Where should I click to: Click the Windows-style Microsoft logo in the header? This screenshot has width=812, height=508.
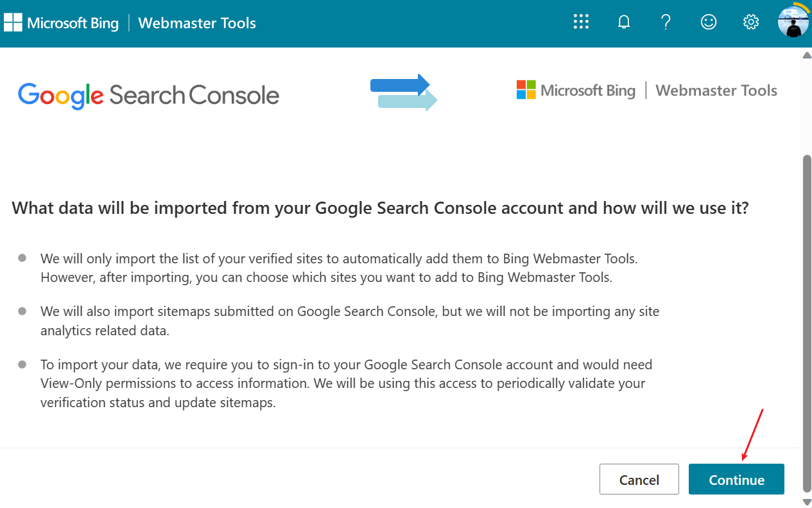pyautogui.click(x=13, y=23)
